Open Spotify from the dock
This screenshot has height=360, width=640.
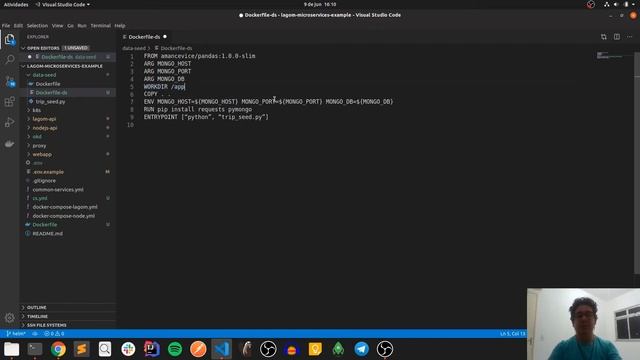point(175,349)
